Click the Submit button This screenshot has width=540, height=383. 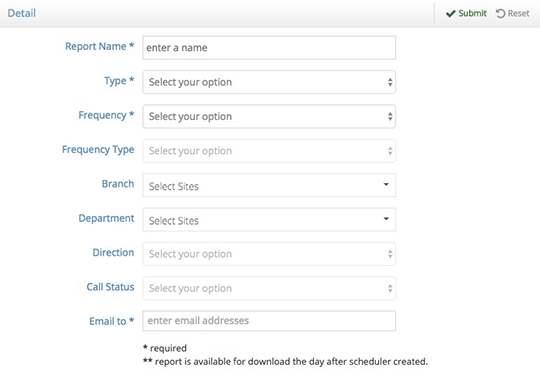click(466, 13)
